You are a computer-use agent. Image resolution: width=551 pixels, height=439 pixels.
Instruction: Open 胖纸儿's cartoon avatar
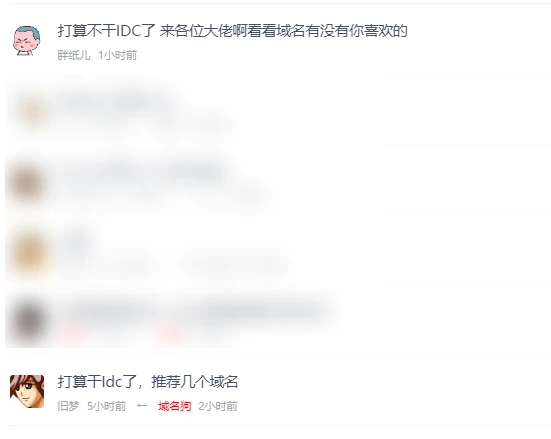[27, 41]
